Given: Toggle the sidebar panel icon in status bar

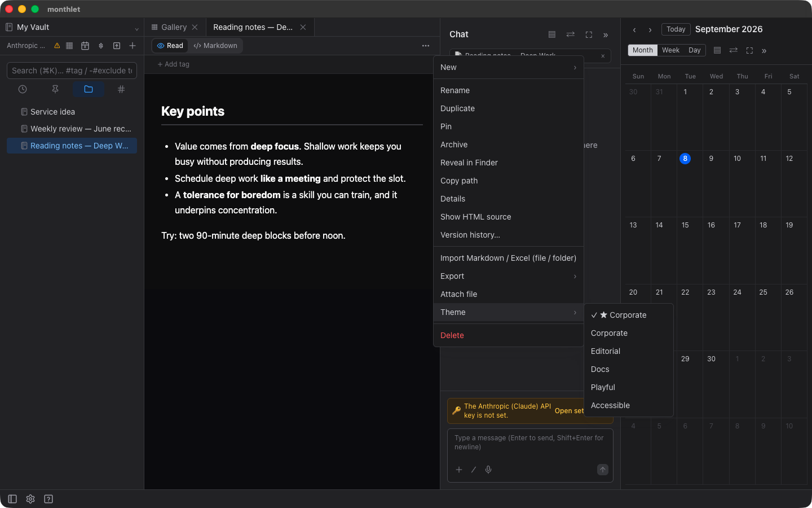Looking at the screenshot, I should [x=12, y=499].
